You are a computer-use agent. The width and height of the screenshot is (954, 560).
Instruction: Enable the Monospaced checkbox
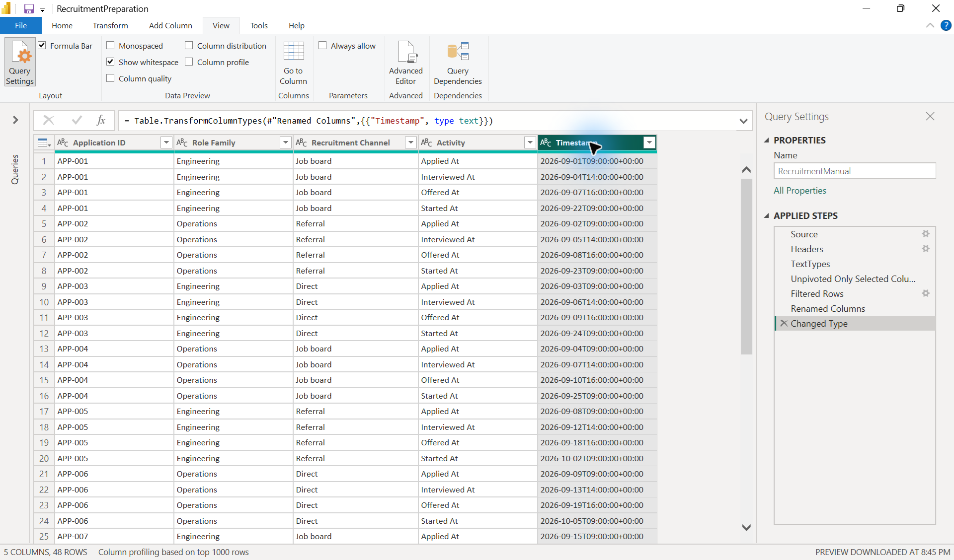click(110, 46)
